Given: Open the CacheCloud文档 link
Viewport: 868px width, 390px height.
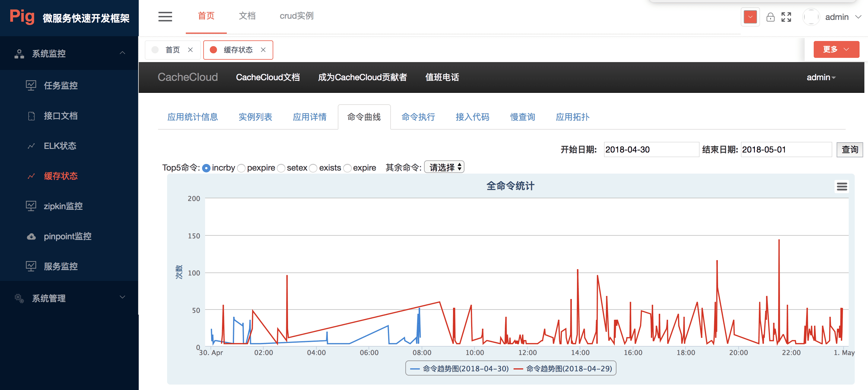Looking at the screenshot, I should click(268, 77).
